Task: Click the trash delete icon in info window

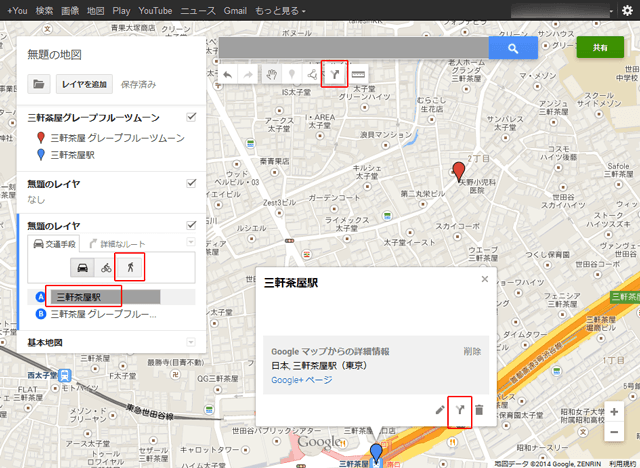Action: point(480,410)
